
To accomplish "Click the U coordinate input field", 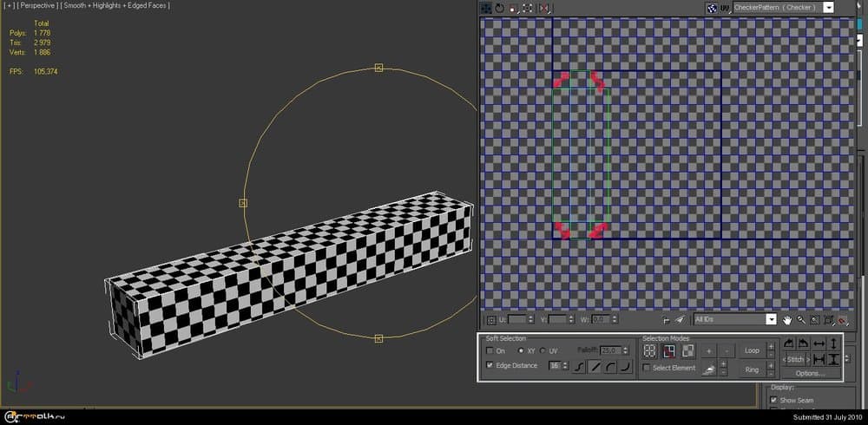I will [x=518, y=319].
